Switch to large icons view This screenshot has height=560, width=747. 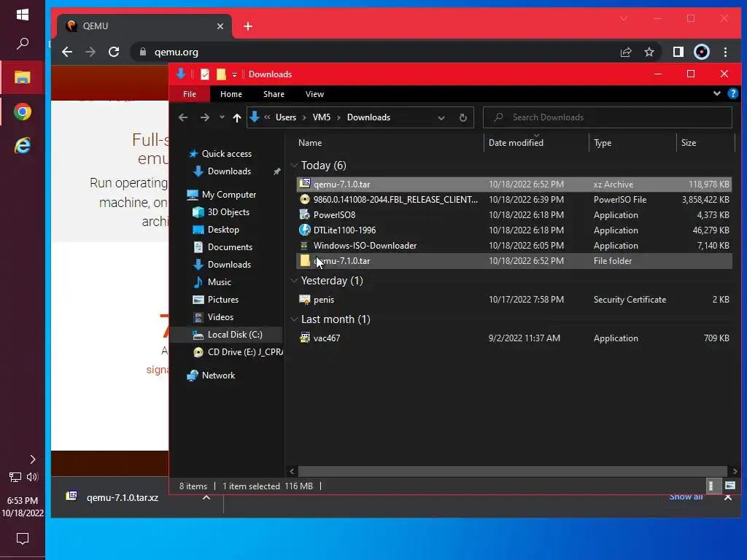(730, 486)
